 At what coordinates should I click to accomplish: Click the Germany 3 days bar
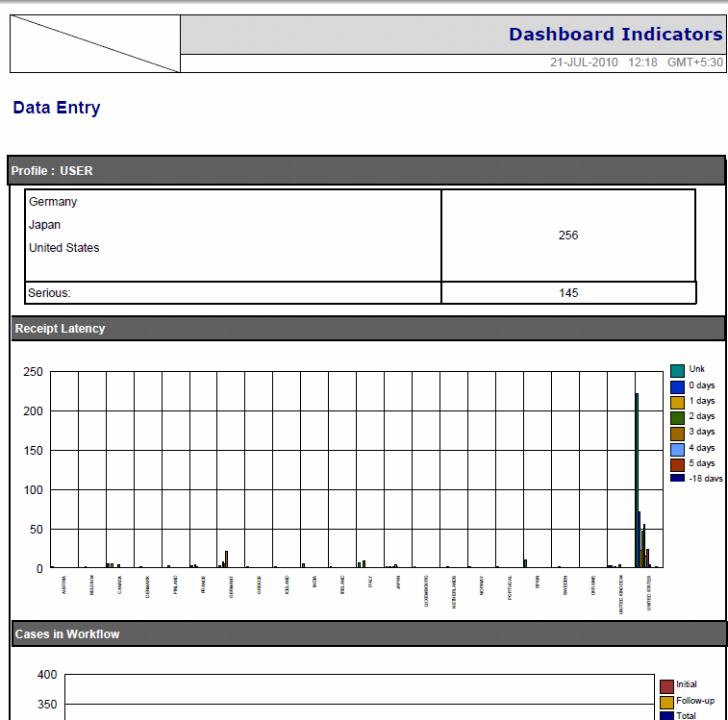point(227,559)
